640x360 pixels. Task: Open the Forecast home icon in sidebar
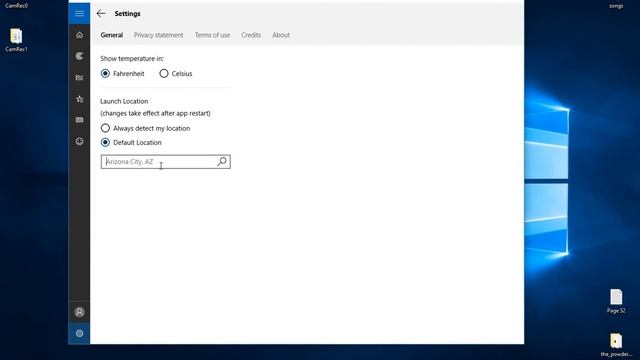coord(79,35)
